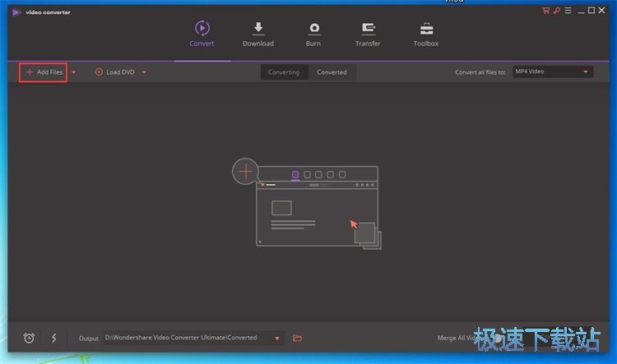617x364 pixels.
Task: Expand the Add Files dropdown arrow
Action: (x=73, y=72)
